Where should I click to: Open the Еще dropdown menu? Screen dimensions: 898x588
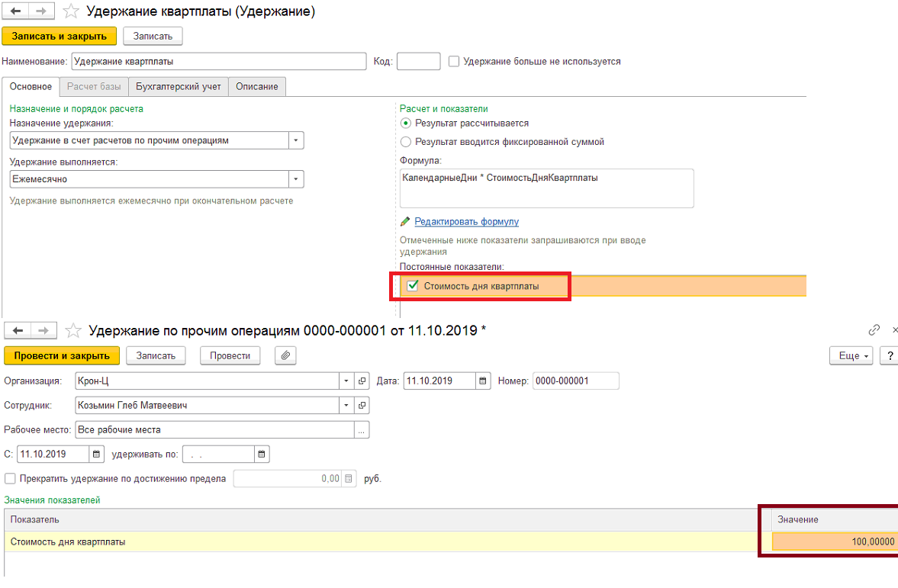coord(851,355)
